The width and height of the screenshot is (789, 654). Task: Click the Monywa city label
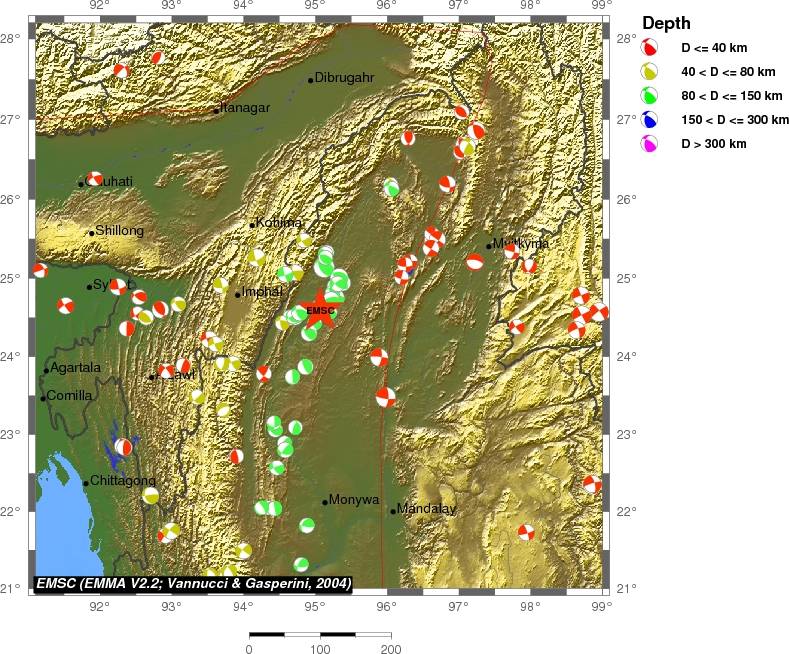354,500
